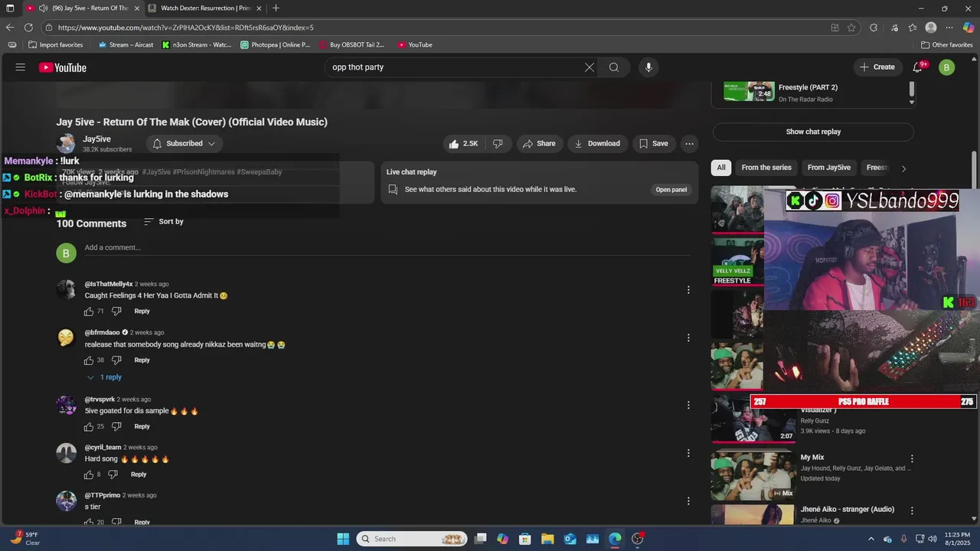
Task: Run search with the magnifier button
Action: [614, 67]
